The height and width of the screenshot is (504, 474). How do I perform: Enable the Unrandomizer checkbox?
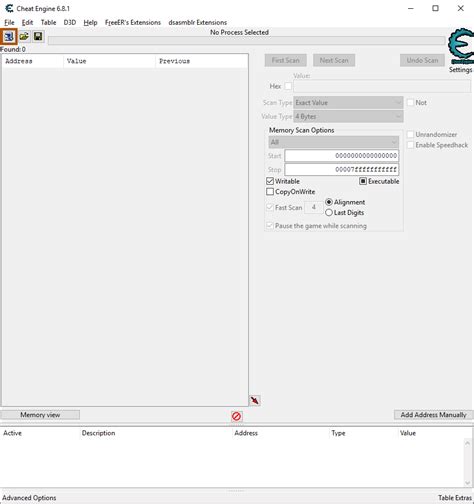(x=410, y=134)
